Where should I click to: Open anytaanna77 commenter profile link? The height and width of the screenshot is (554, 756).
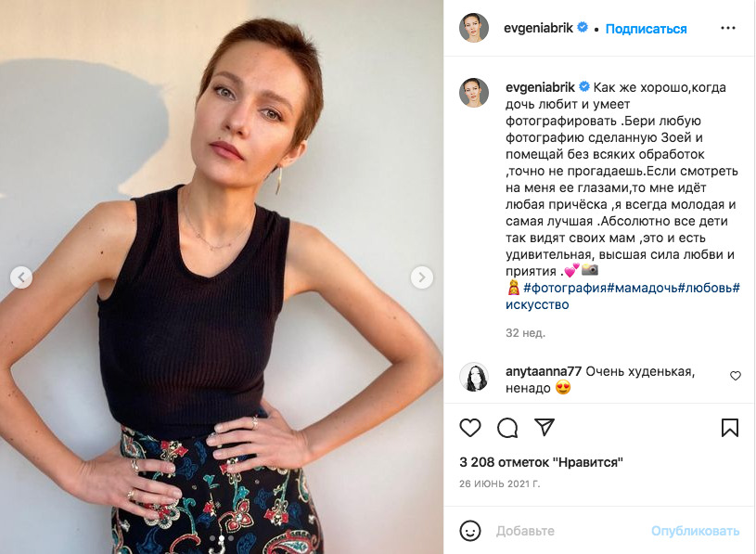[544, 371]
